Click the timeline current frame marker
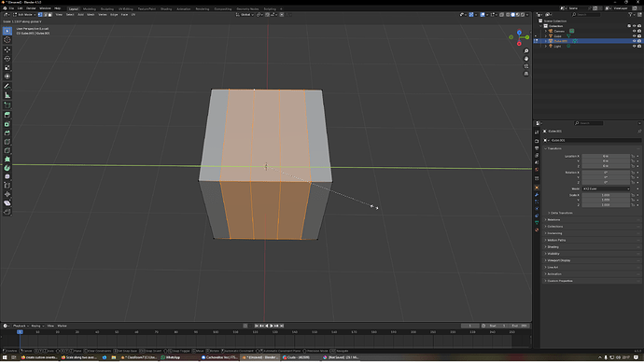The image size is (644, 362). click(x=20, y=332)
